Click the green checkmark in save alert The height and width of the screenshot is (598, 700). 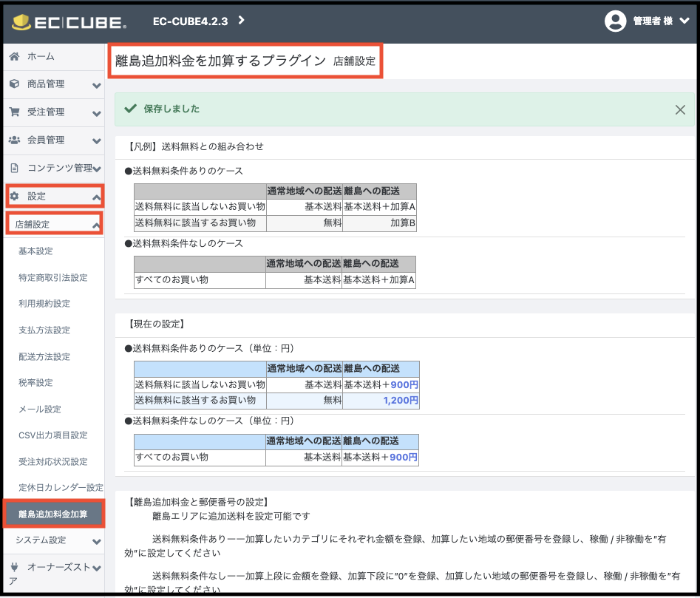click(130, 109)
